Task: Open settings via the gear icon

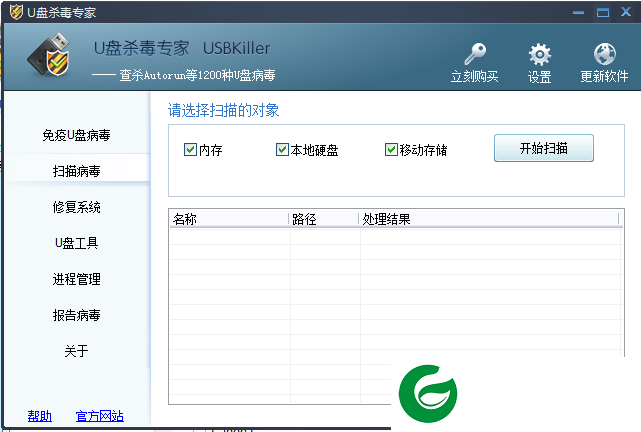Action: coord(540,54)
